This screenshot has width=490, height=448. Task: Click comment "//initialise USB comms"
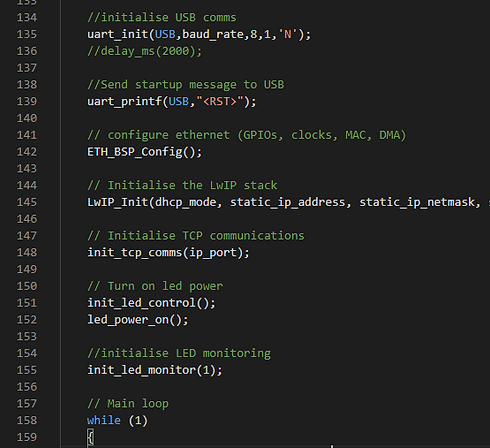(162, 18)
